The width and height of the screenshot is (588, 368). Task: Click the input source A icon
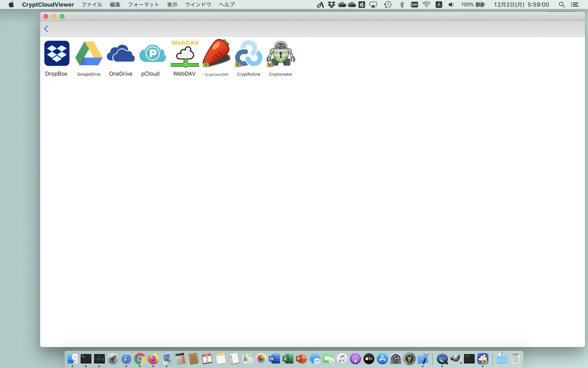click(x=439, y=4)
